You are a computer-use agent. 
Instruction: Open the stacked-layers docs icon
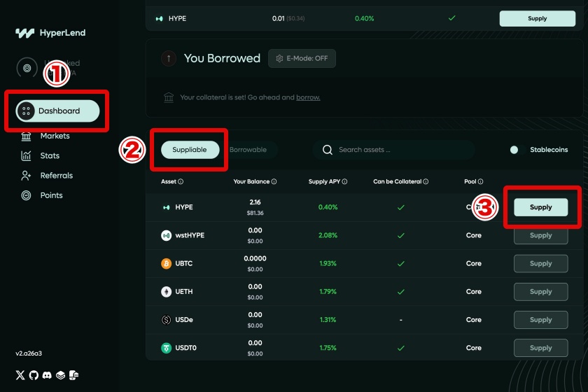60,375
